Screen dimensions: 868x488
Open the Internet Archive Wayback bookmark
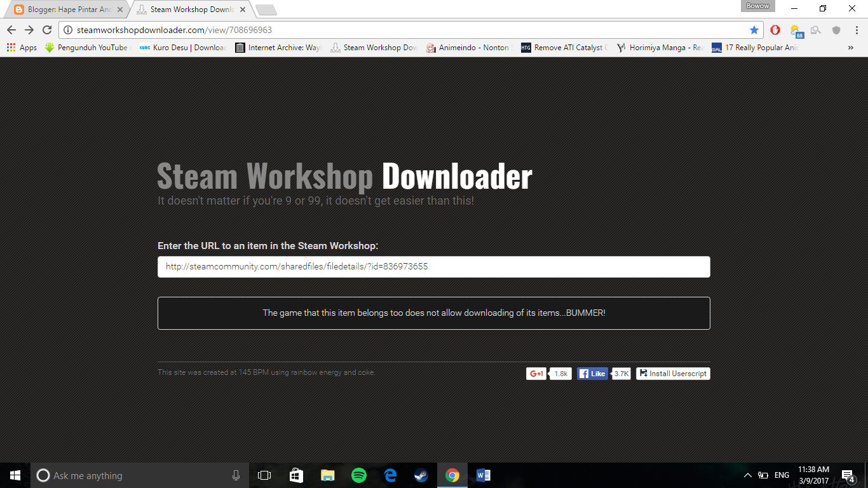pos(280,47)
